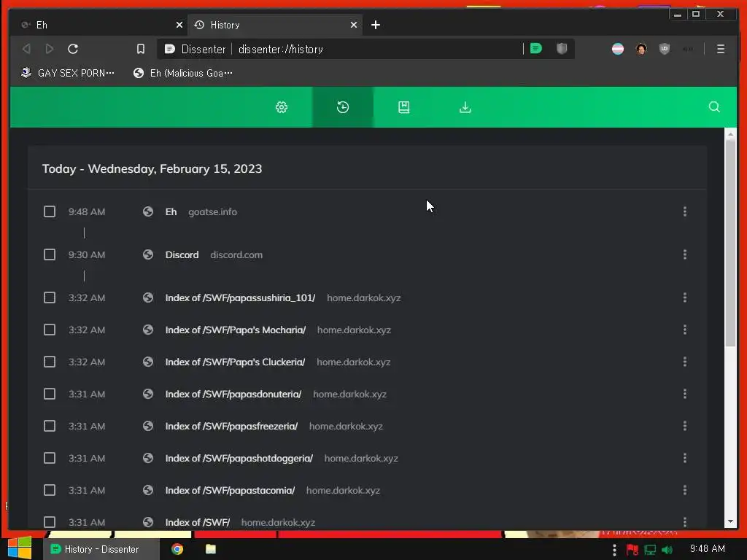Open the green Dissenter comments icon
747x560 pixels.
pyautogui.click(x=536, y=49)
